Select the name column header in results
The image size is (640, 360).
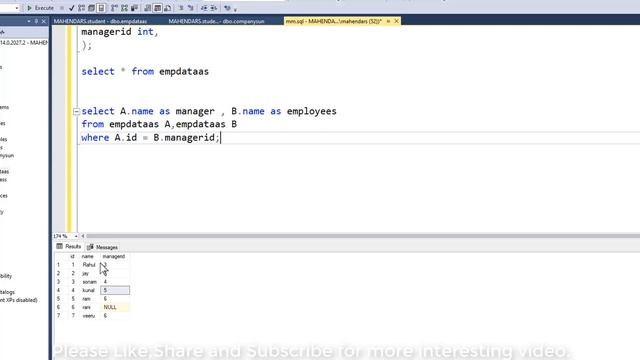click(x=88, y=256)
